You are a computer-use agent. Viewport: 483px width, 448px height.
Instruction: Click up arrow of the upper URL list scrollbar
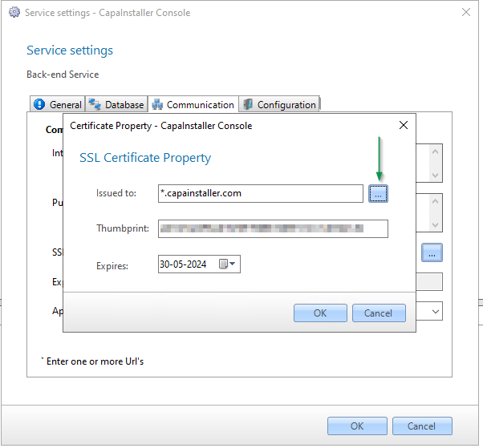point(435,151)
